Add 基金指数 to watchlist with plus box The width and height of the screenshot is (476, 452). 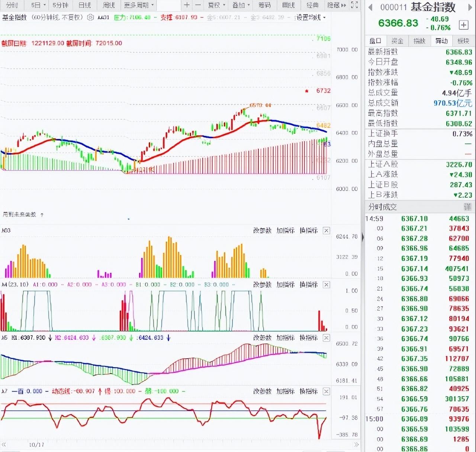(463, 25)
